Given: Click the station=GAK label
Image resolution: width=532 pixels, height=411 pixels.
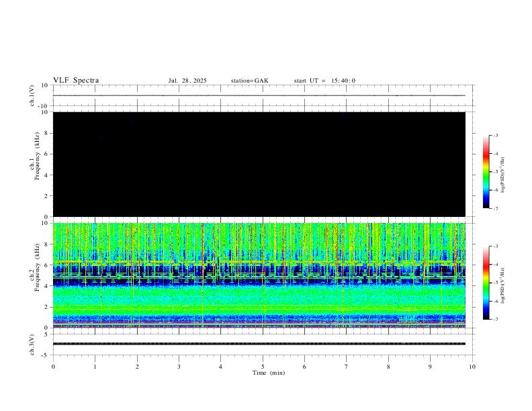Looking at the screenshot, I should coord(249,81).
